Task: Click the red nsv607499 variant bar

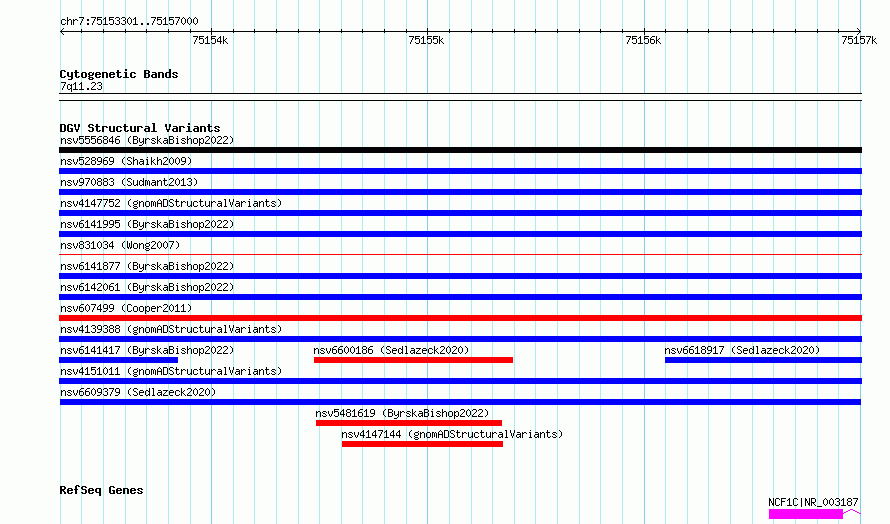Action: click(x=460, y=318)
